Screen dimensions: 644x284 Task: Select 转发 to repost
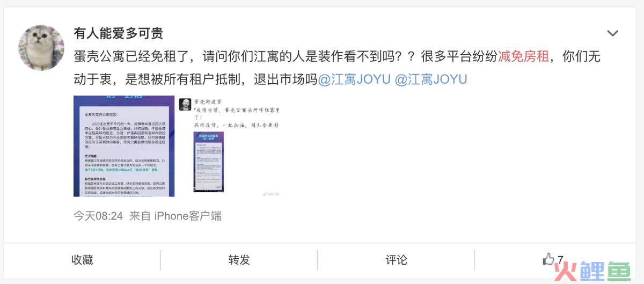click(x=239, y=260)
